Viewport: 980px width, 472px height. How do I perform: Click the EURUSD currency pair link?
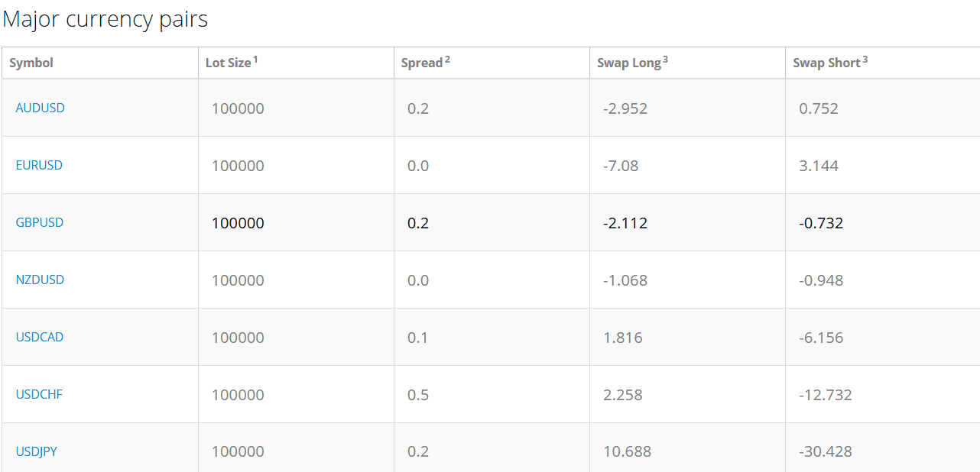[39, 165]
